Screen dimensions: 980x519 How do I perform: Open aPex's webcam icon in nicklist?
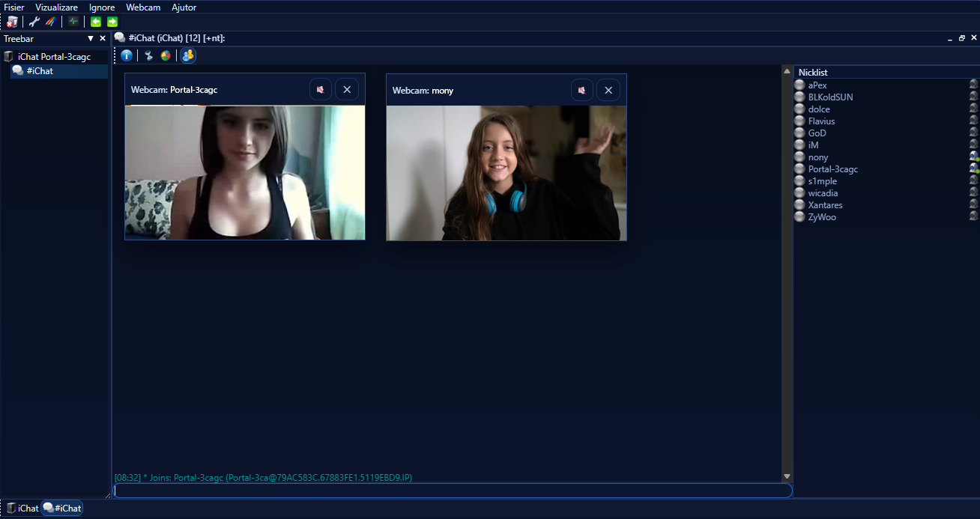point(973,85)
